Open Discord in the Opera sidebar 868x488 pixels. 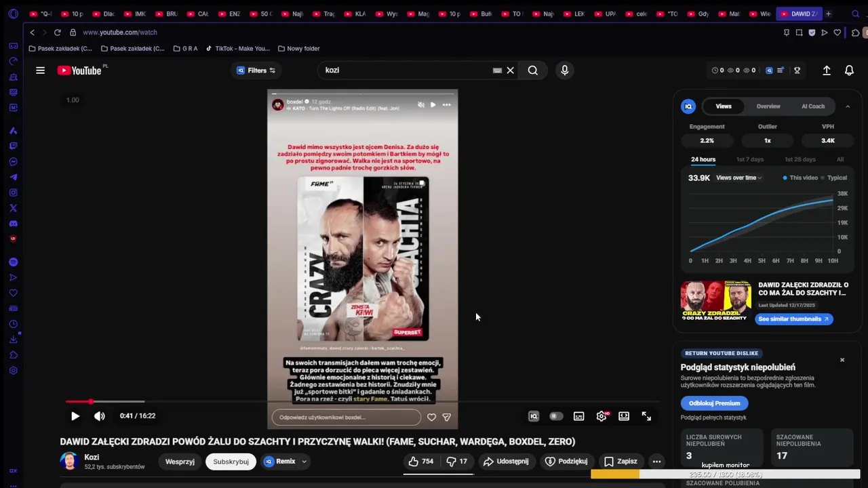pos(13,224)
